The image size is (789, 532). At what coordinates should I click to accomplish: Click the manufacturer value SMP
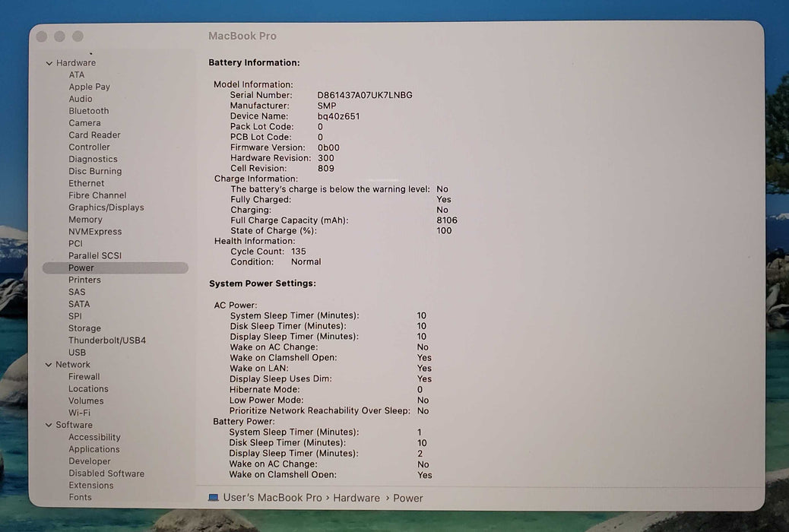(327, 106)
